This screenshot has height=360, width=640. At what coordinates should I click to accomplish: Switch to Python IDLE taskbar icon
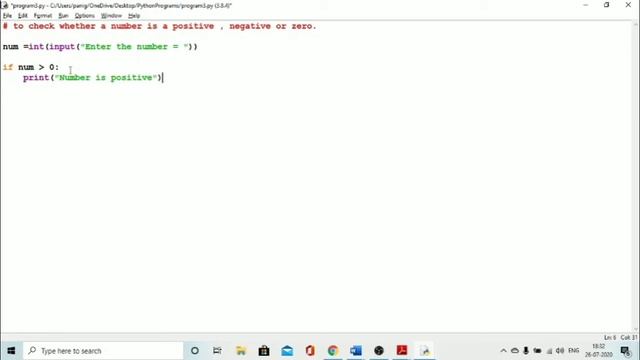(425, 351)
